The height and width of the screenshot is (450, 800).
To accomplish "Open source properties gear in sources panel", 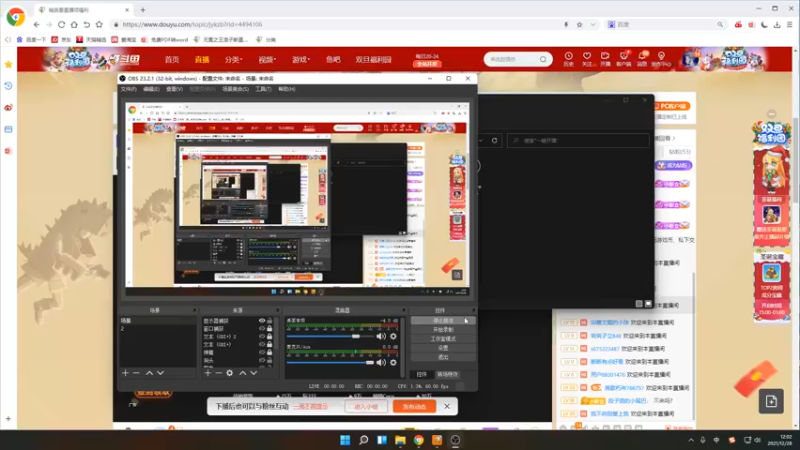I will pyautogui.click(x=230, y=373).
